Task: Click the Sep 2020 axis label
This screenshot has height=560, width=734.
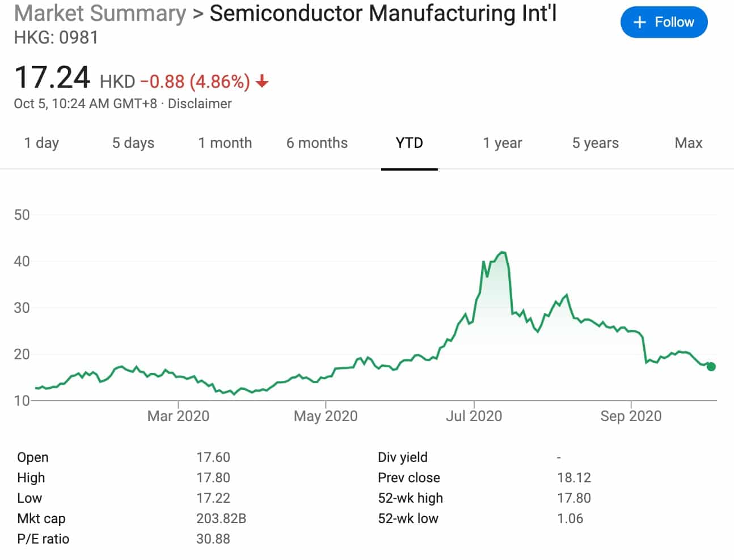Action: [631, 416]
